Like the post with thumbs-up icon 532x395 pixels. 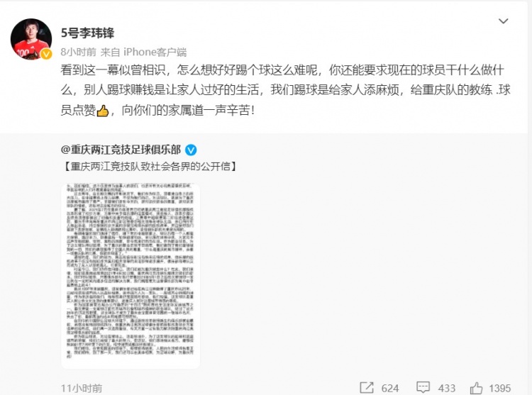point(476,387)
